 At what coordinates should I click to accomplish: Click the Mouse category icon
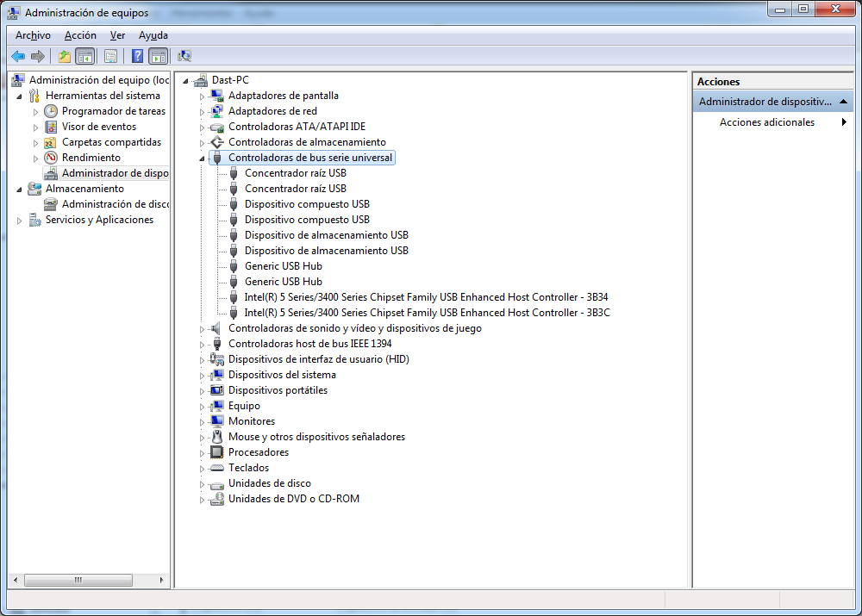point(217,437)
